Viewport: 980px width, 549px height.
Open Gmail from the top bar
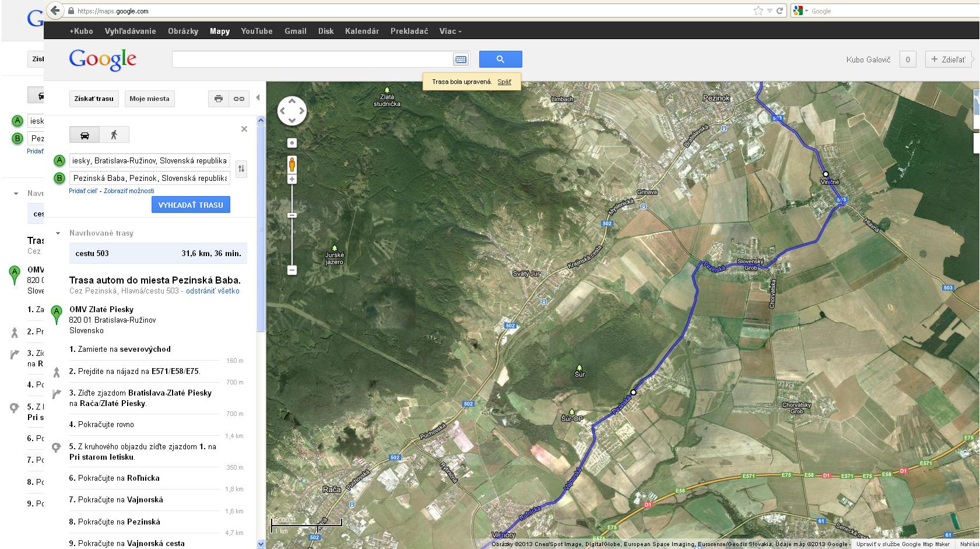pos(295,31)
